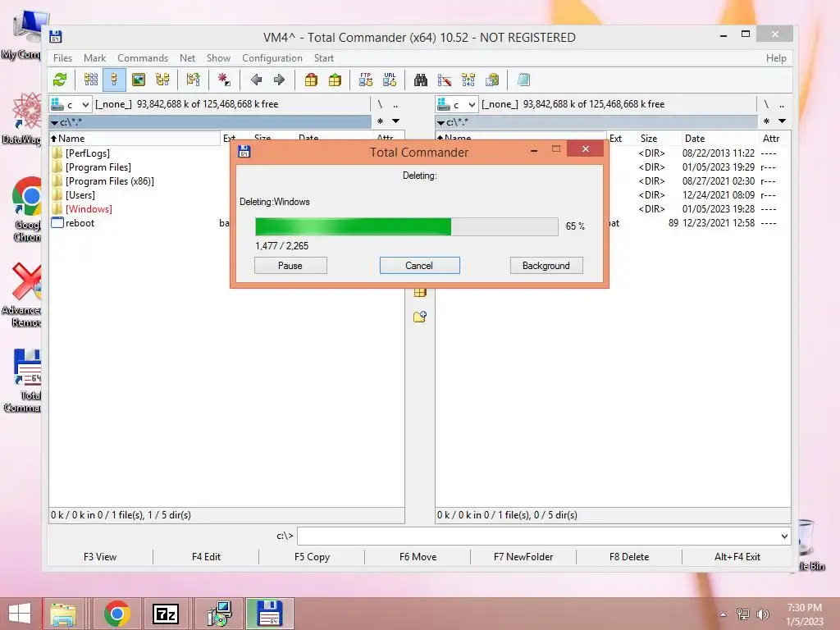840x630 pixels.
Task: Open right panel path c:\*.* dropdown triangle
Action: [441, 123]
